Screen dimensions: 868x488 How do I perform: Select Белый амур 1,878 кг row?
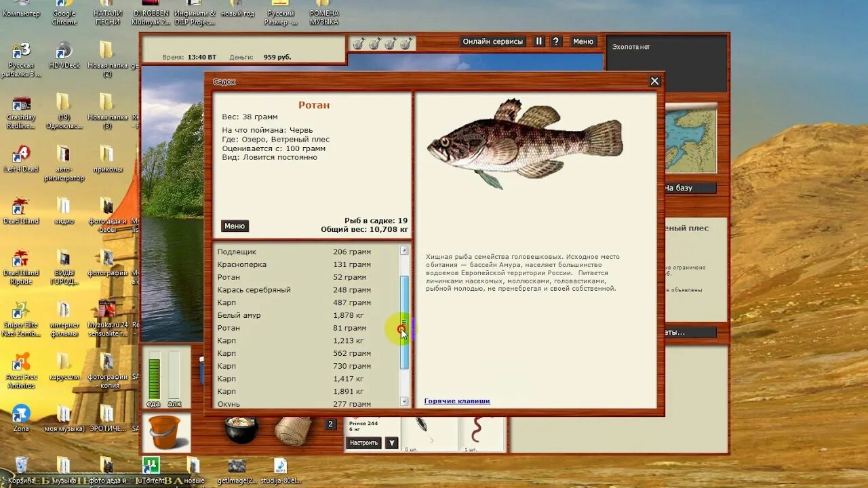pyautogui.click(x=307, y=315)
